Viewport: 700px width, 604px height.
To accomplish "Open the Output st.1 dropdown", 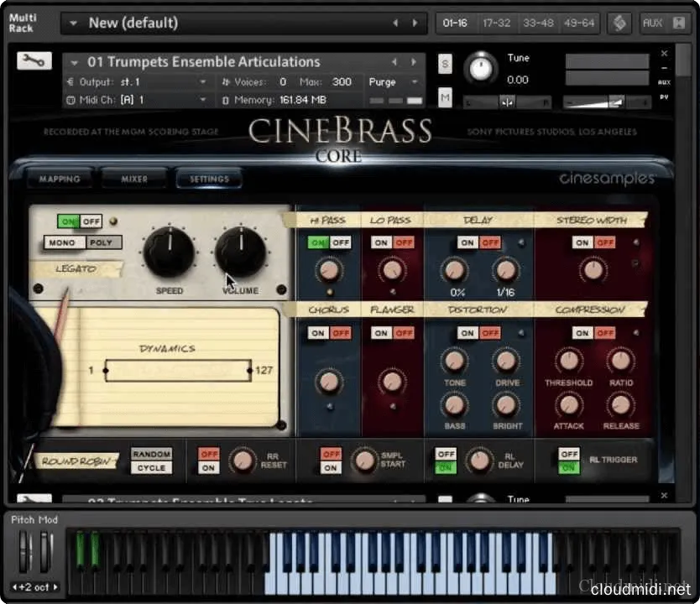I will [x=202, y=82].
